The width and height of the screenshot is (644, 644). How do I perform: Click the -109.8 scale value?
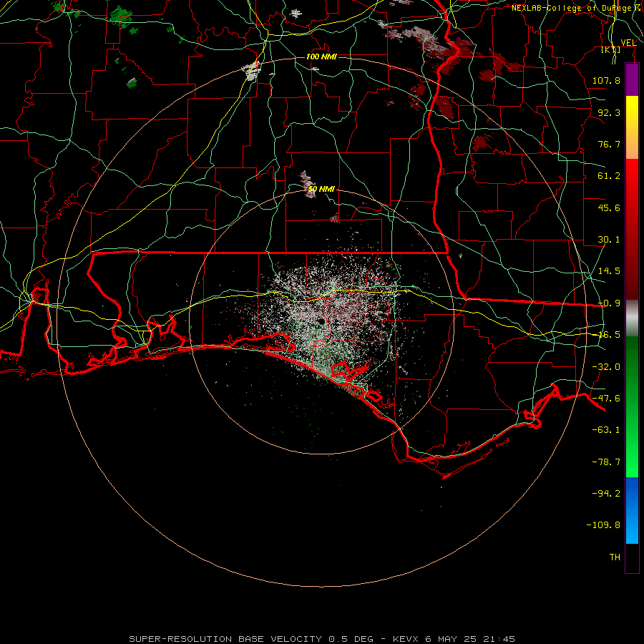603,525
